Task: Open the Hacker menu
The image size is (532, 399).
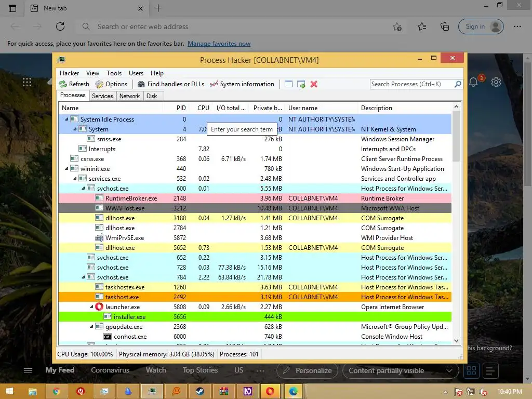Action: (x=69, y=73)
